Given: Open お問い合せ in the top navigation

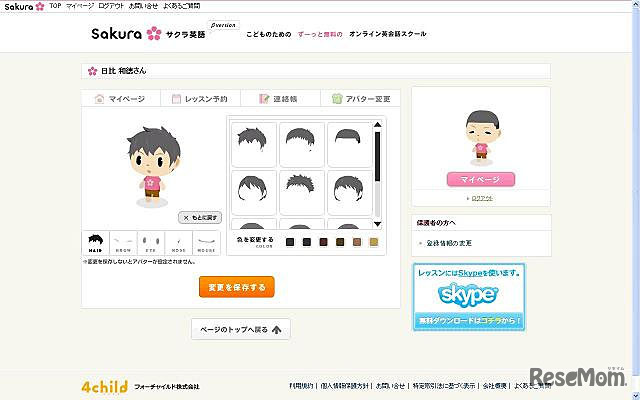Looking at the screenshot, I should tap(143, 6).
